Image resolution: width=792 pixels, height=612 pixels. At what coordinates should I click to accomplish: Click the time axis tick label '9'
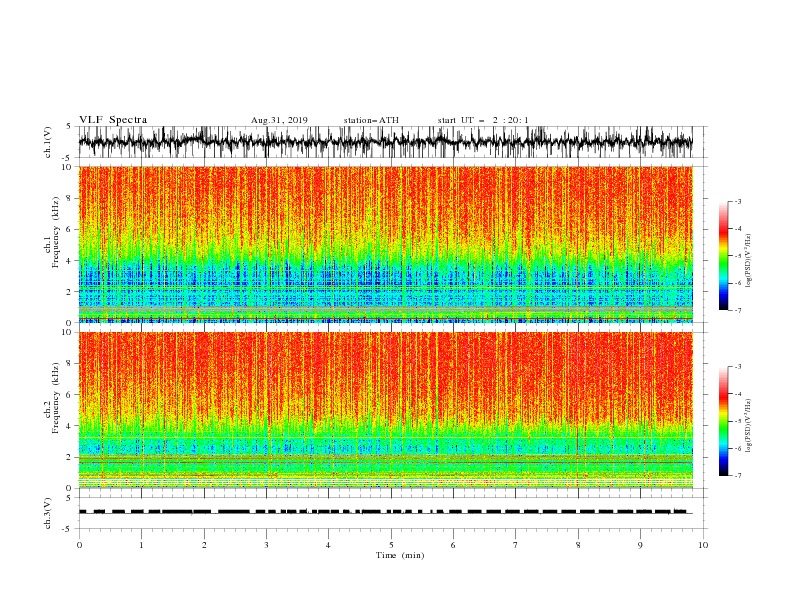(640, 545)
